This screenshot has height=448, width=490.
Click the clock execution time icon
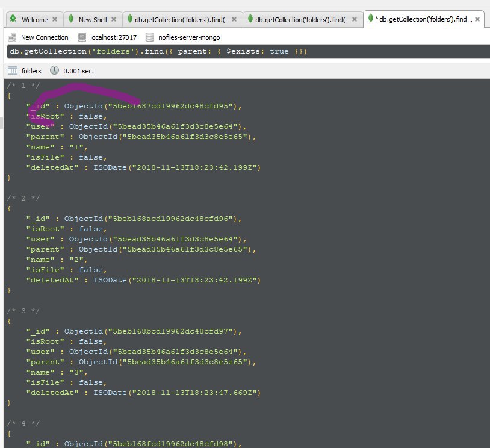click(x=54, y=70)
